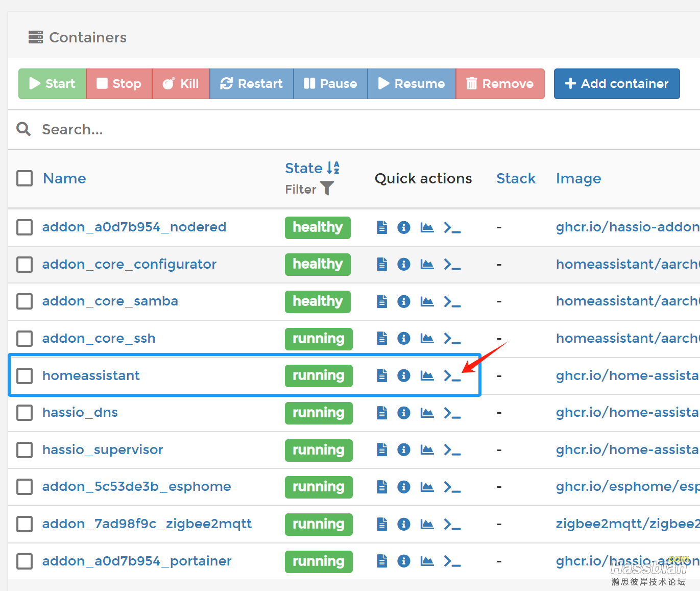Click the Remove button
Image resolution: width=700 pixels, height=591 pixels.
(x=500, y=84)
